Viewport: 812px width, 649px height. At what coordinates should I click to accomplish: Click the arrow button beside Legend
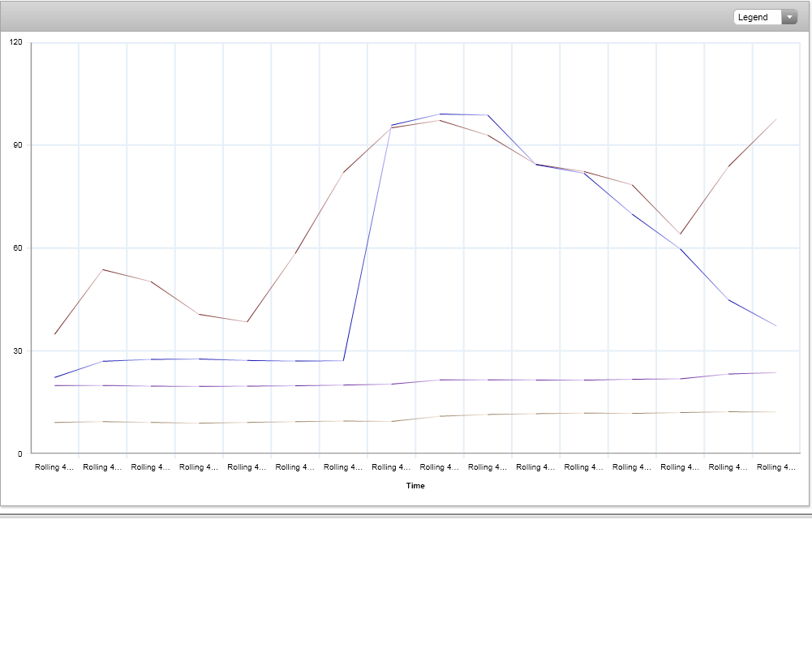(789, 17)
